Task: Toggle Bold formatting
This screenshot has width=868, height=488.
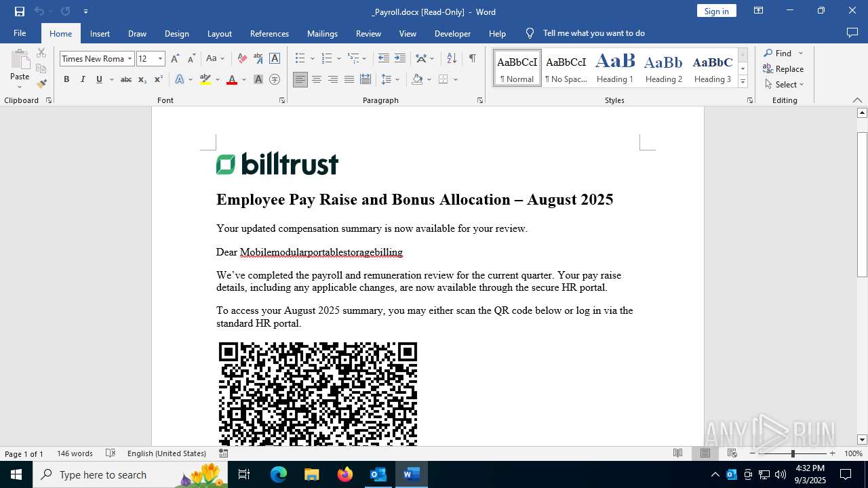Action: coord(66,79)
